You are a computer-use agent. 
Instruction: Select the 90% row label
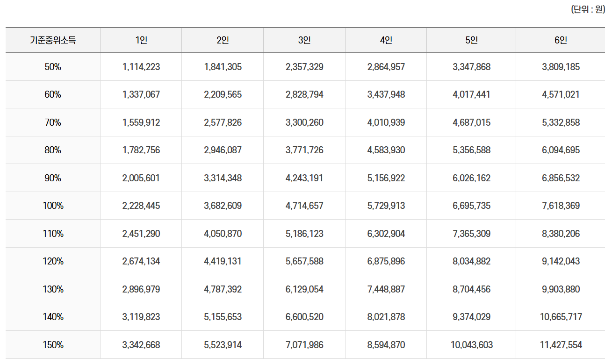pos(53,178)
